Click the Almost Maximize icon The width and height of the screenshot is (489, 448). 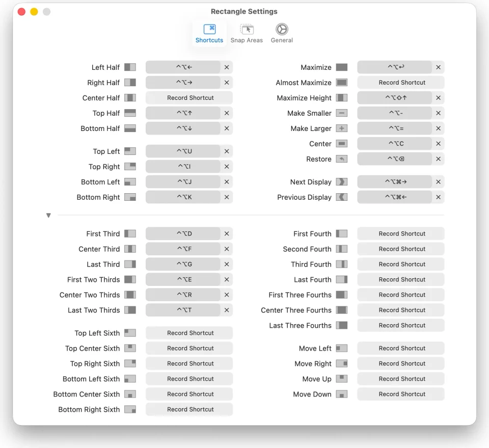(341, 83)
